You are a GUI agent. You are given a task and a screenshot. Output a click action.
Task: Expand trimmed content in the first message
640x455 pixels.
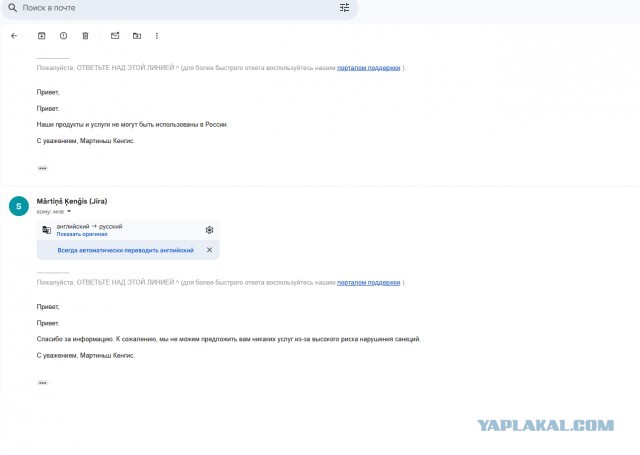point(43,168)
